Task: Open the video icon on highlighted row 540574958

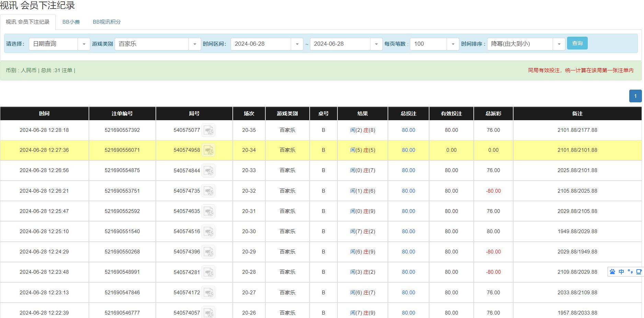Action: click(x=209, y=150)
